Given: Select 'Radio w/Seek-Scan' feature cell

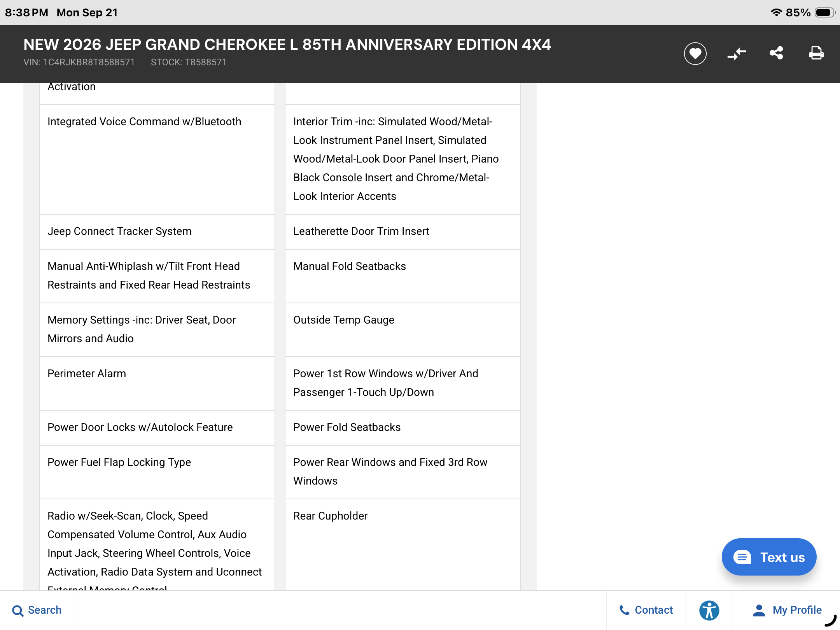Looking at the screenshot, I should pos(157,545).
